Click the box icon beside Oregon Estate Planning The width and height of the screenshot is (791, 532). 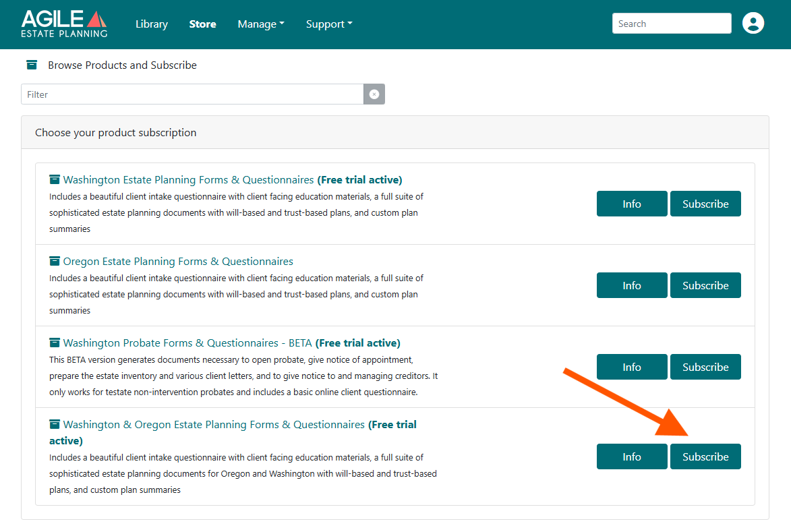point(55,261)
